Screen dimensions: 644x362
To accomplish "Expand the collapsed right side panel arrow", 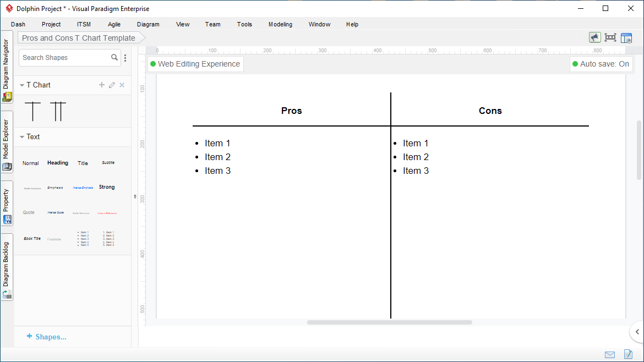I will (x=637, y=332).
